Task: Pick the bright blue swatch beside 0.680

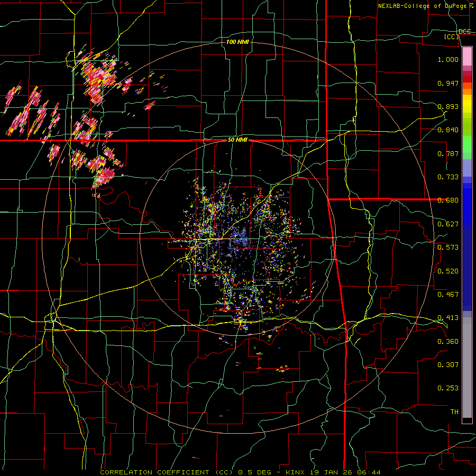Action: tap(467, 202)
